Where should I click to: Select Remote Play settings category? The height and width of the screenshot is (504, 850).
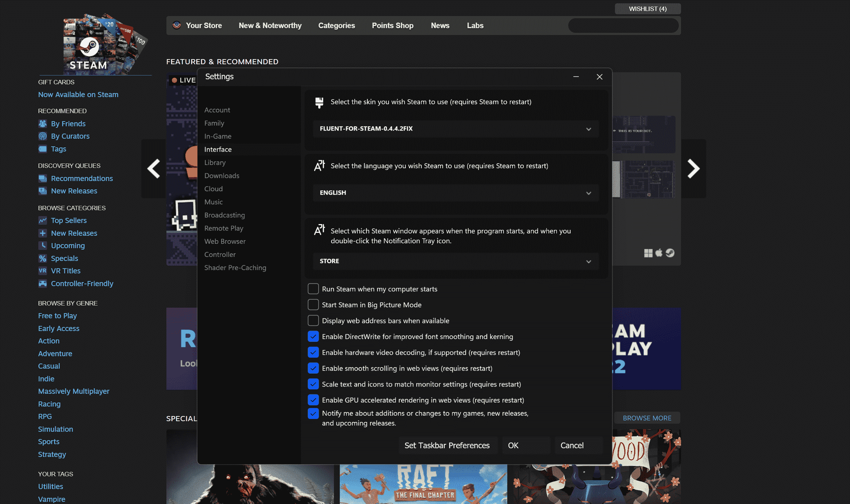tap(224, 228)
